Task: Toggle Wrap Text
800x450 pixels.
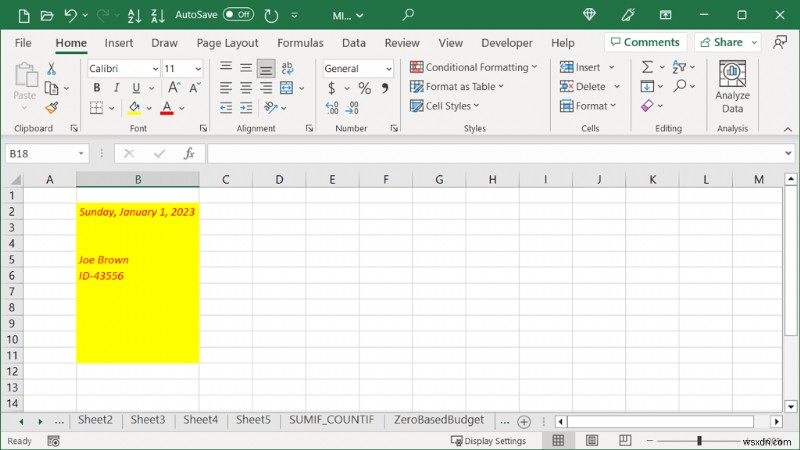Action: (x=287, y=67)
